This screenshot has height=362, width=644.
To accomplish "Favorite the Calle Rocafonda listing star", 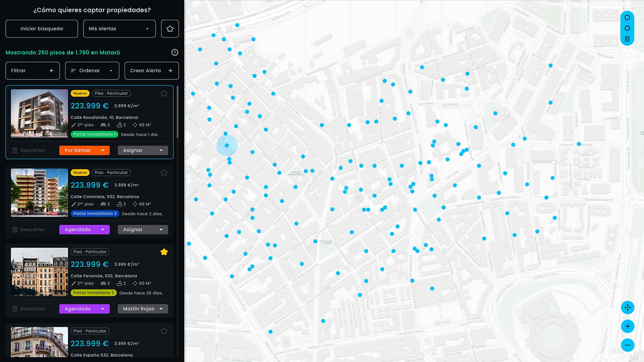I will pyautogui.click(x=164, y=94).
